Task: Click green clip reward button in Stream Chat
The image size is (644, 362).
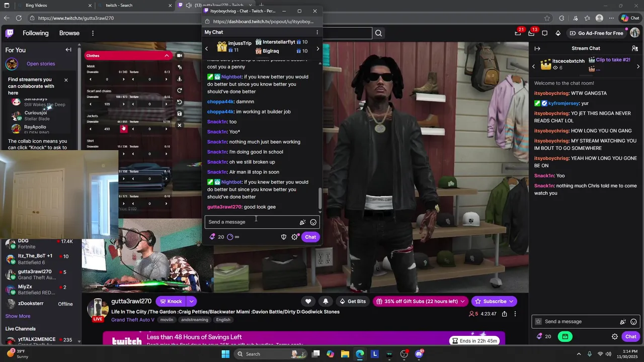Action: click(x=565, y=337)
